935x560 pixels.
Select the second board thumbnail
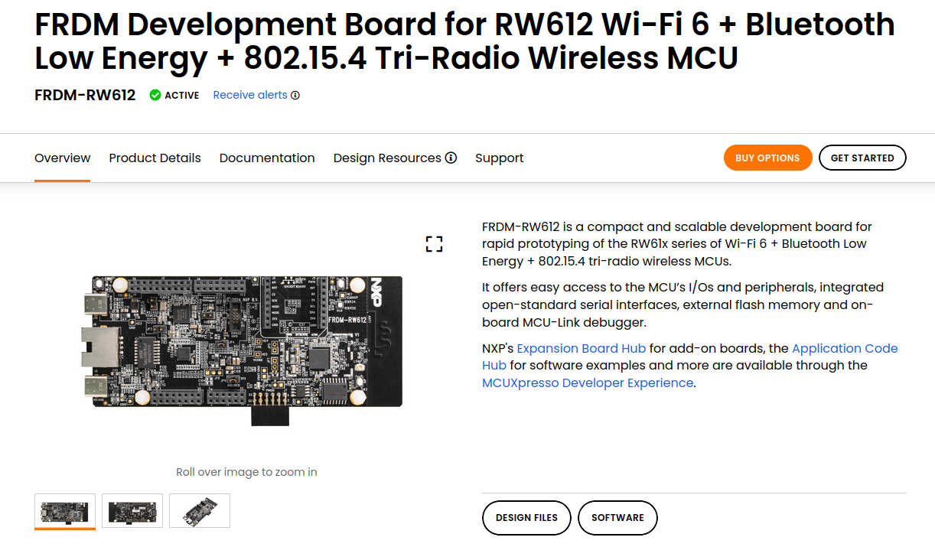pos(132,510)
